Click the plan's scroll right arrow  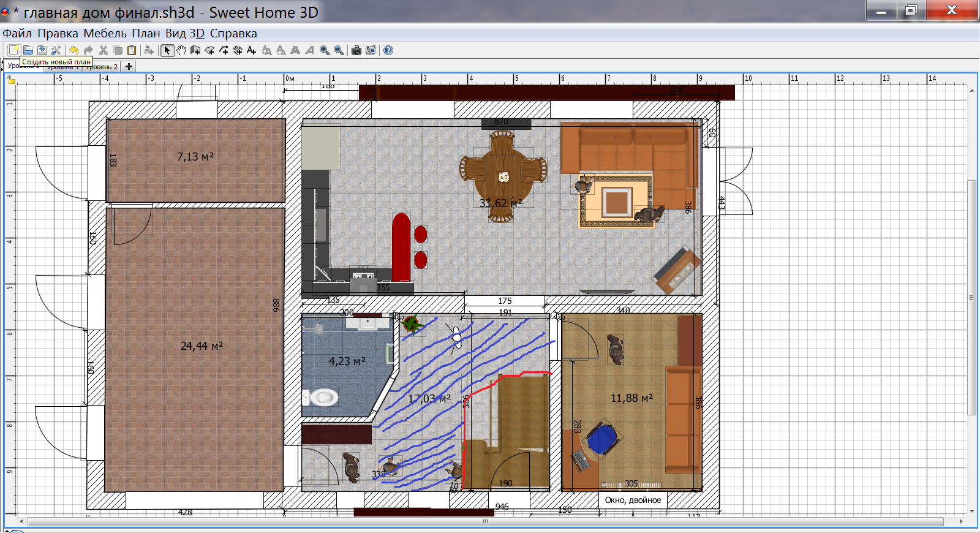pos(962,522)
